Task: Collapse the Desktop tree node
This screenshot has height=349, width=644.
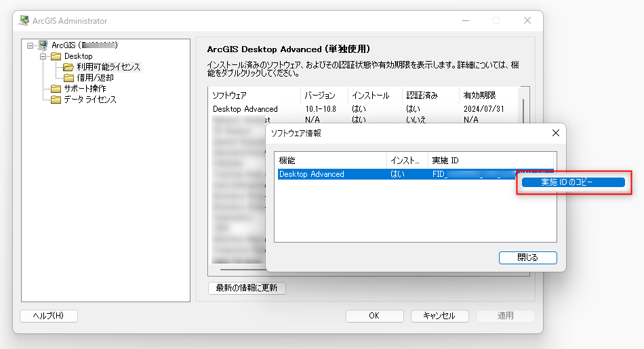Action: click(43, 56)
